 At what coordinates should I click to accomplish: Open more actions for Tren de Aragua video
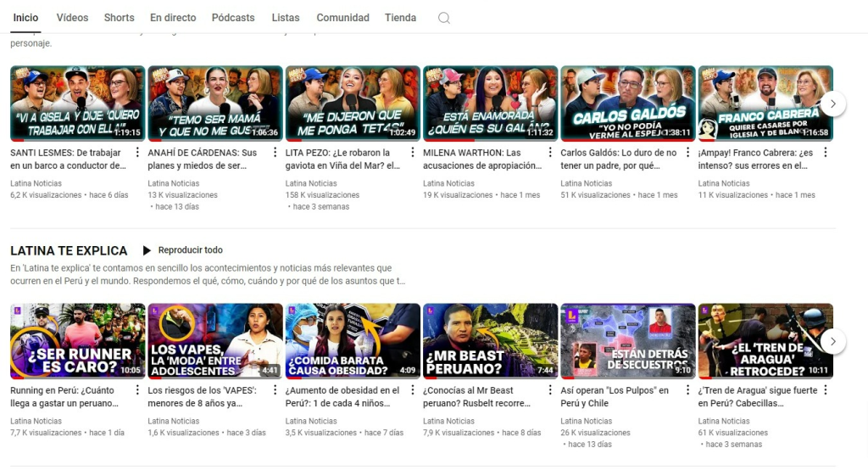pos(825,390)
